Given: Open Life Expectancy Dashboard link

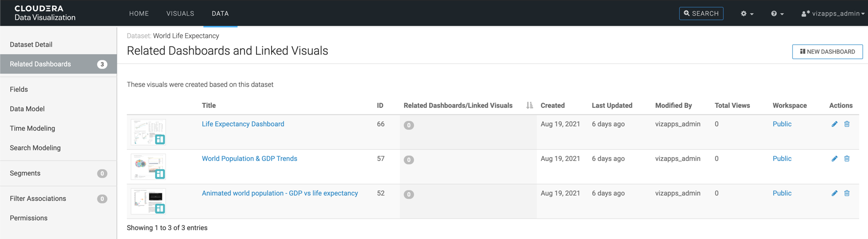Looking at the screenshot, I should pos(243,124).
